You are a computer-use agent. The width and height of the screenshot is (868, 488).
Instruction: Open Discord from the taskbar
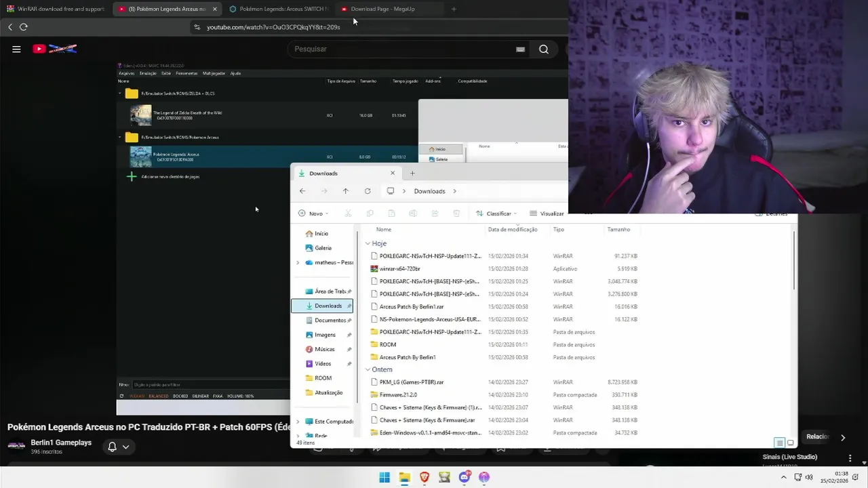tap(465, 477)
